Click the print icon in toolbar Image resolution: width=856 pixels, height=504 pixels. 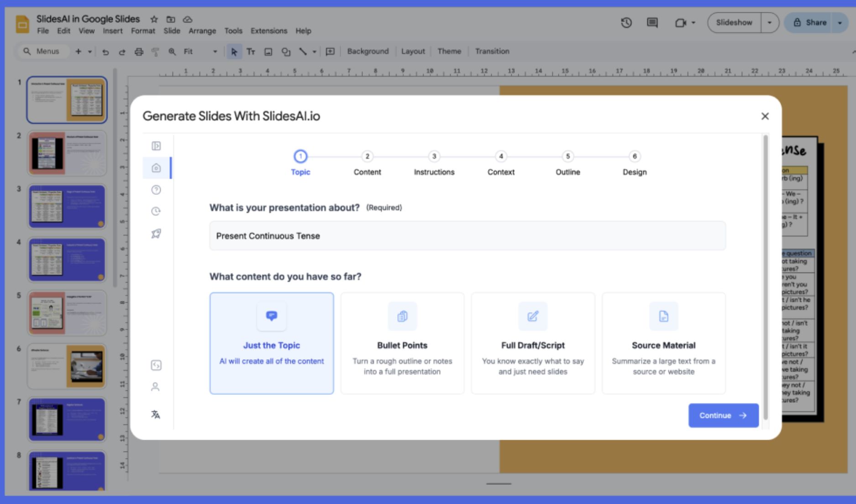(x=139, y=52)
